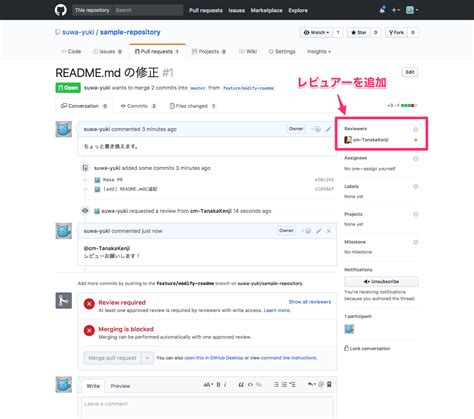
Task: Open the Labels gear icon
Action: [x=416, y=187]
